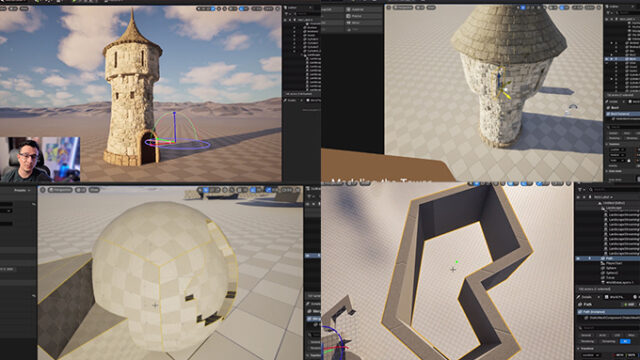Toggle grid snapping in the sphere viewport toolbar
The width and height of the screenshot is (640, 360).
coord(253,190)
